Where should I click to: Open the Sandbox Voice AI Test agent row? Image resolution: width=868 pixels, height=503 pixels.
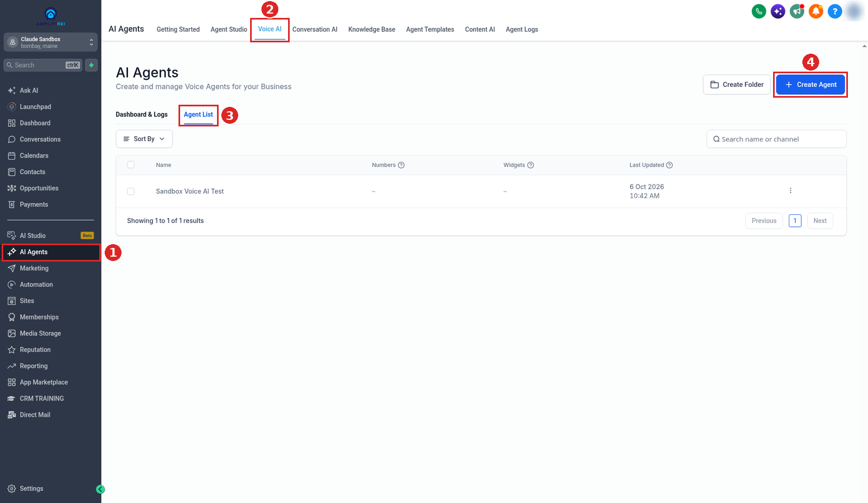click(481, 191)
